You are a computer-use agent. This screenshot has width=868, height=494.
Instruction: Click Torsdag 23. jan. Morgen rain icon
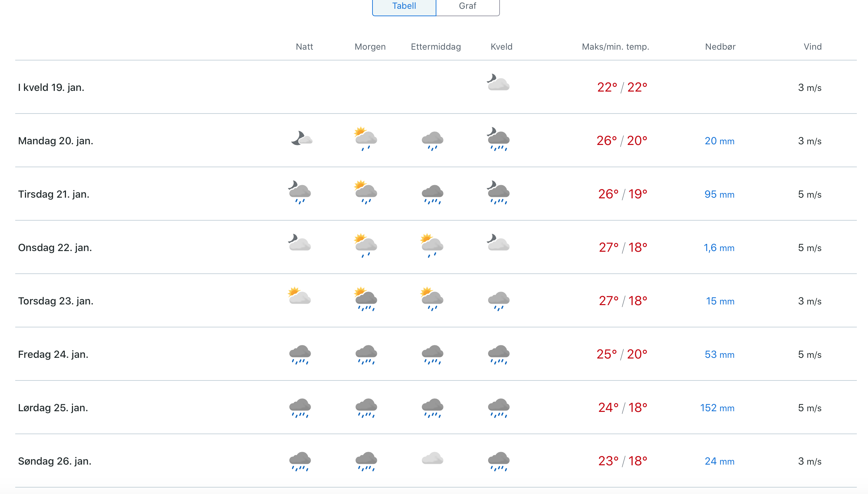[365, 299]
